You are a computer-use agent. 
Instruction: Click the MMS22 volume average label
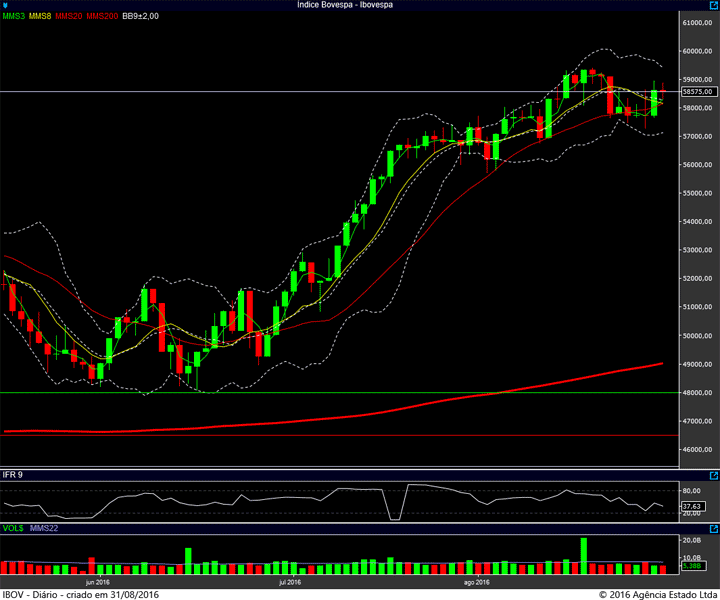44,528
